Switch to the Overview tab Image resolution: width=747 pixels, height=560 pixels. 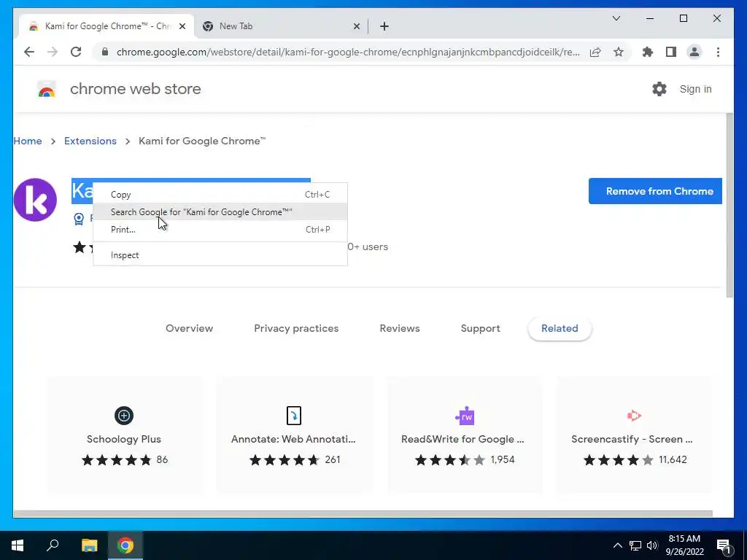189,329
